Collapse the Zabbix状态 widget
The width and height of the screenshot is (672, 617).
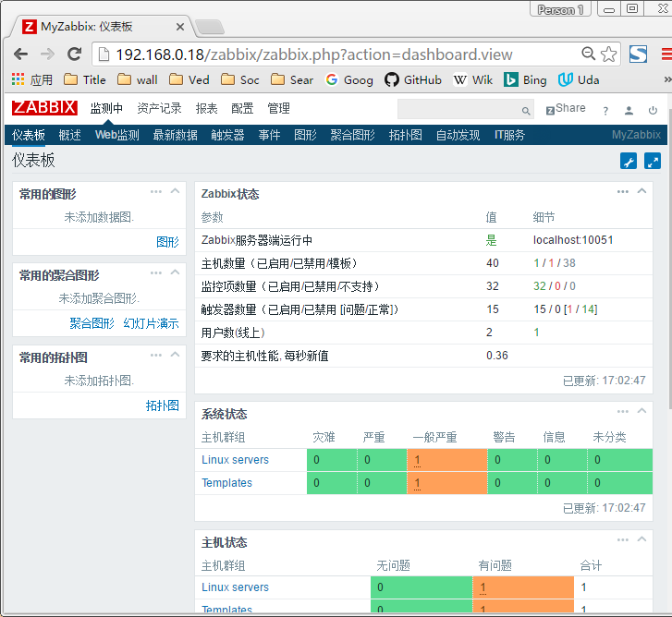tap(641, 191)
